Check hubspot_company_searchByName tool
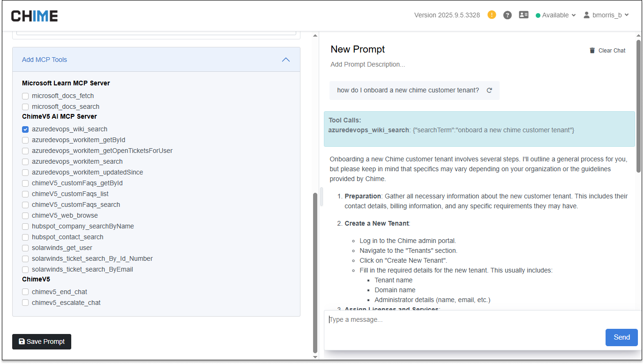Screen dimensions: 644x364 (x=25, y=226)
